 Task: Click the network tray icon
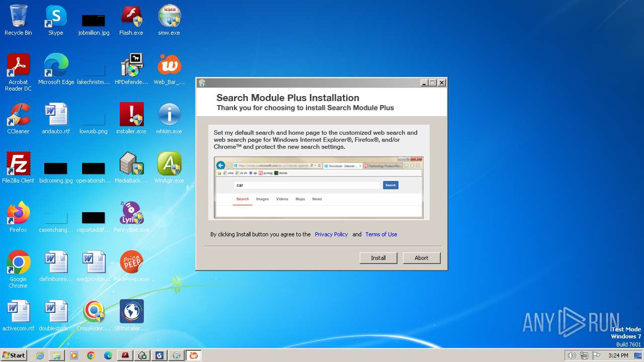coord(584,355)
